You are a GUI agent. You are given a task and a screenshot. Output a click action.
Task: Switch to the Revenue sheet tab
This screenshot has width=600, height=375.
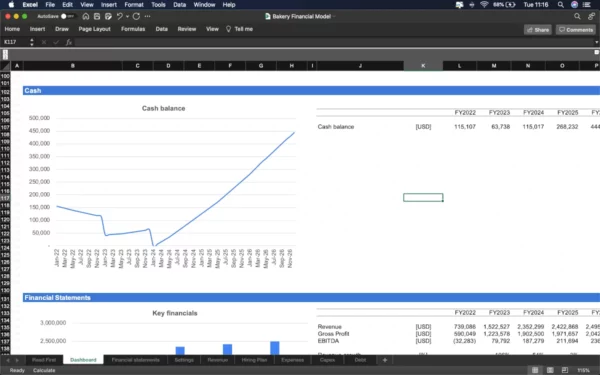pyautogui.click(x=217, y=360)
